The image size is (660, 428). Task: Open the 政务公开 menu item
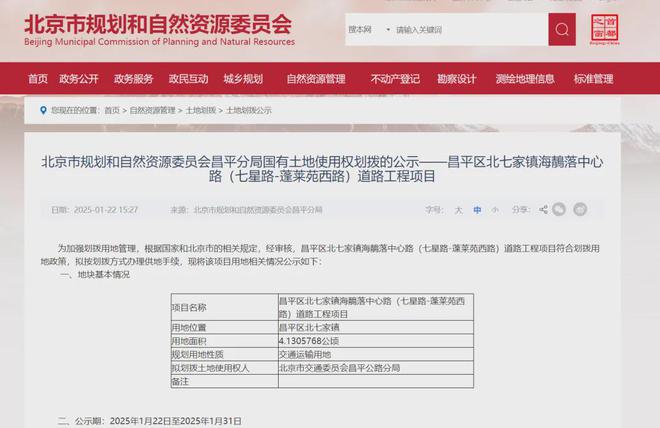79,79
